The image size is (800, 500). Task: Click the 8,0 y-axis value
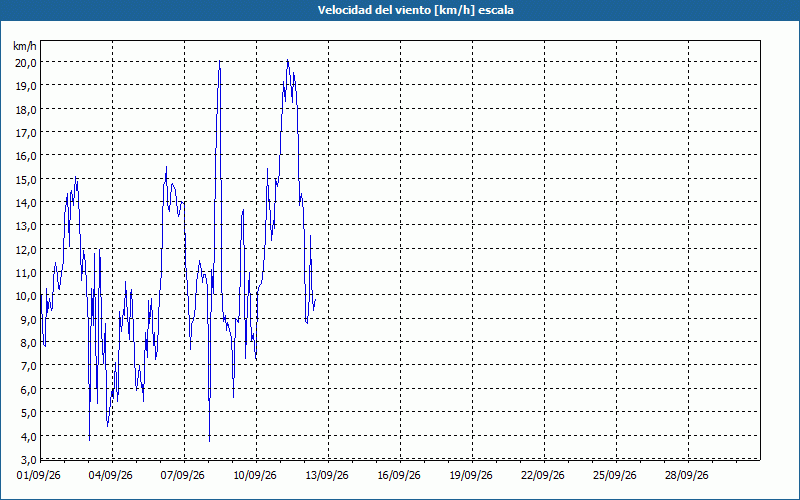(29, 343)
